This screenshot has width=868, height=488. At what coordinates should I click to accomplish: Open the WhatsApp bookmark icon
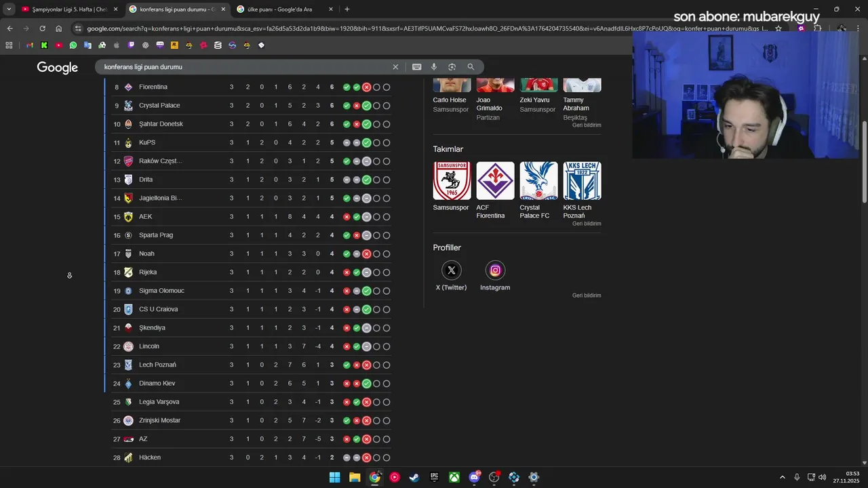pos(73,45)
